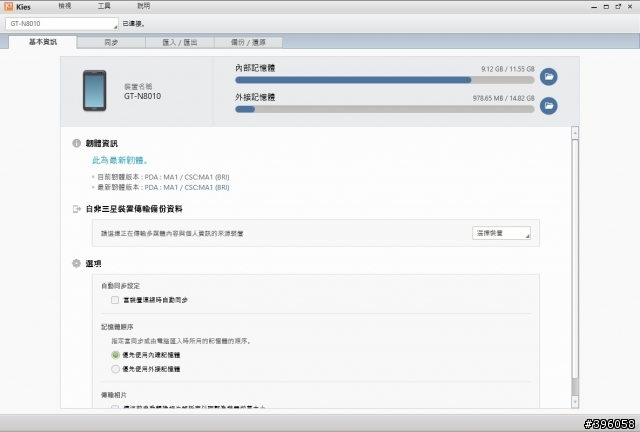
Task: Open the 工具 menu
Action: coord(104,6)
